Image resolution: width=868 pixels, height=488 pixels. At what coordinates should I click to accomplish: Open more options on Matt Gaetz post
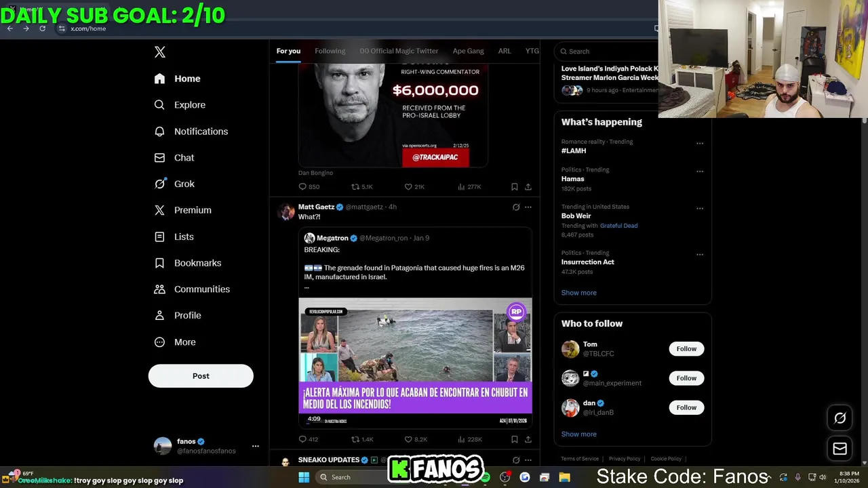point(528,207)
